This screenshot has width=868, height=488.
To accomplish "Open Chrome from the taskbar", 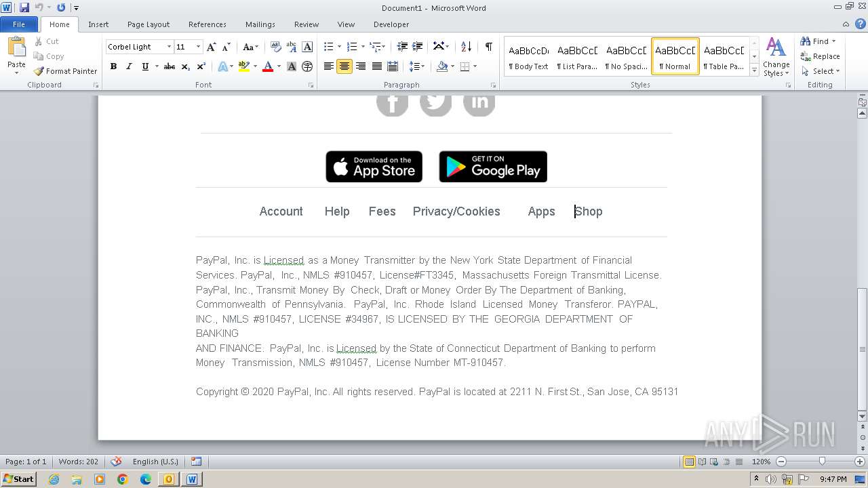I will pyautogui.click(x=123, y=479).
